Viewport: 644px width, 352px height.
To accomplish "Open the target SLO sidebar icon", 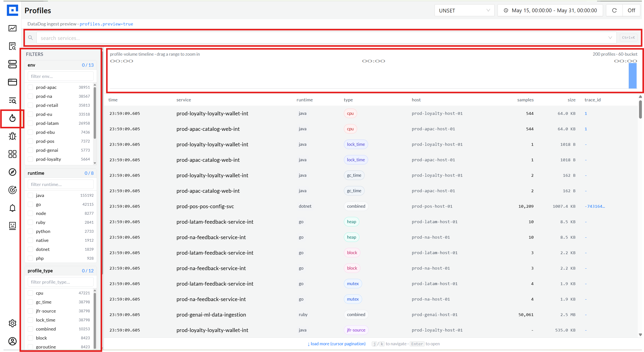I will tap(12, 190).
